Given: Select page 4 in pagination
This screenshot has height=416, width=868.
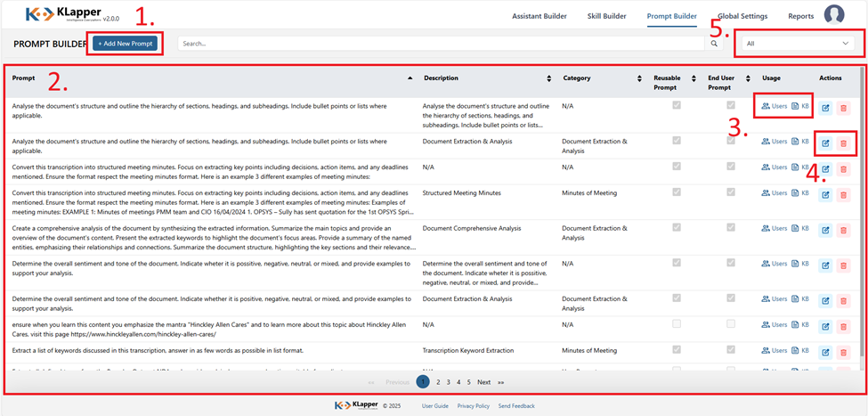Looking at the screenshot, I should (x=458, y=382).
